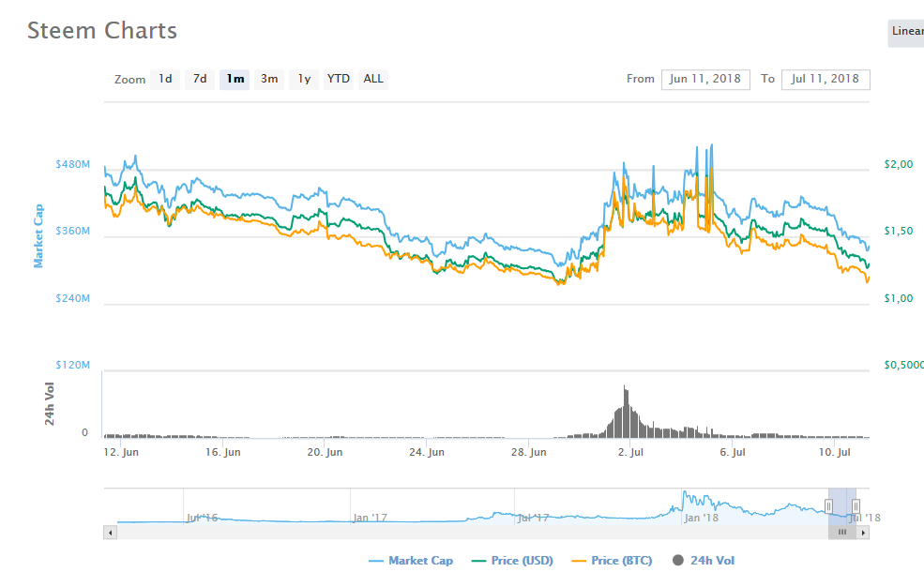Click Jul '16 in the navigator
Image resolution: width=924 pixels, height=572 pixels.
[x=202, y=518]
